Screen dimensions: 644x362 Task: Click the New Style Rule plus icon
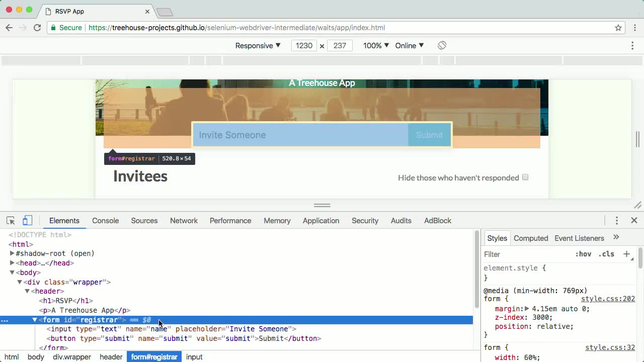click(627, 254)
